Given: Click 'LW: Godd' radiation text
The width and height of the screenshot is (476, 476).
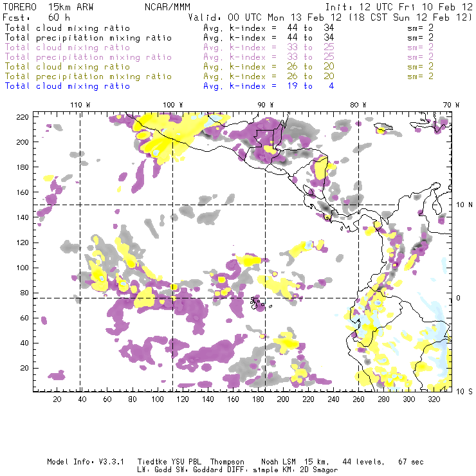Looking at the screenshot, I should click(x=154, y=470).
